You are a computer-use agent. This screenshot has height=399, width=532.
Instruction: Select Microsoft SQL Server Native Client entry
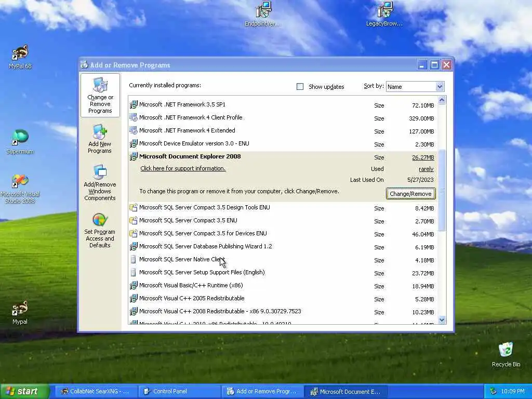click(x=283, y=259)
